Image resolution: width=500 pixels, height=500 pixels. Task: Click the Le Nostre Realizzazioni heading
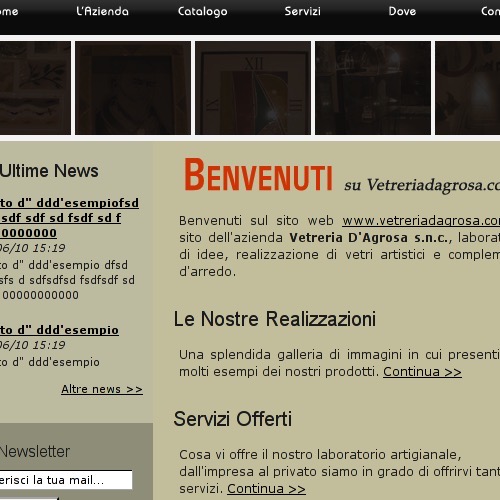275,319
